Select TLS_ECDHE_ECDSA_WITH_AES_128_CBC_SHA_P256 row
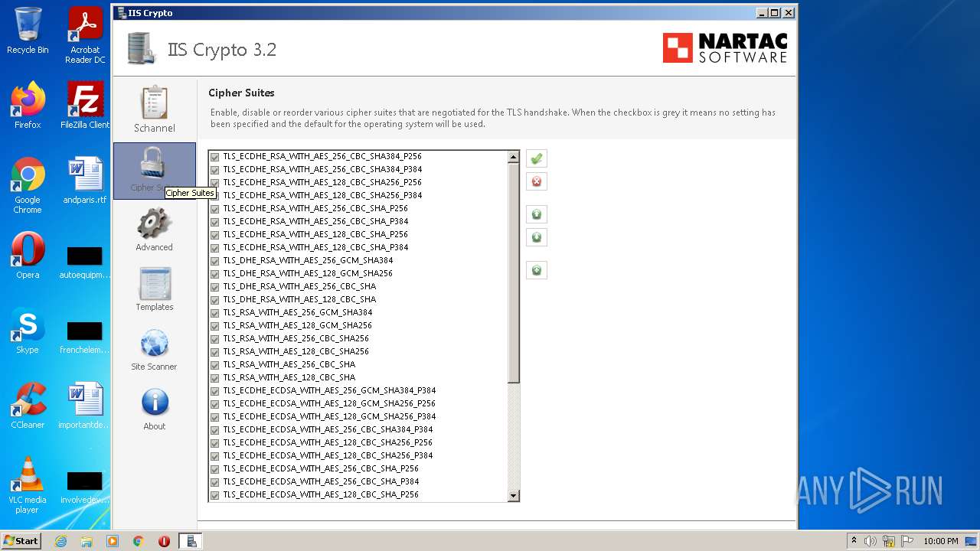Viewport: 980px width, 551px height. pos(358,494)
